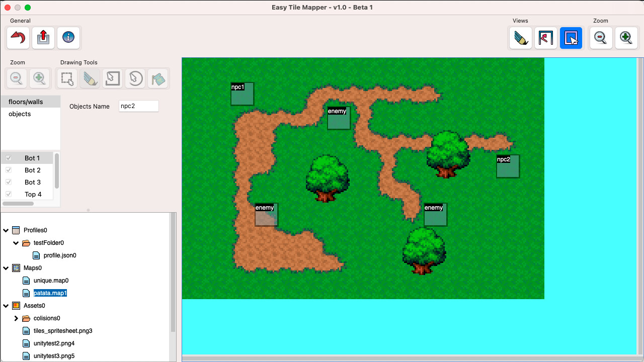Open the floors/walls tab

(25, 102)
